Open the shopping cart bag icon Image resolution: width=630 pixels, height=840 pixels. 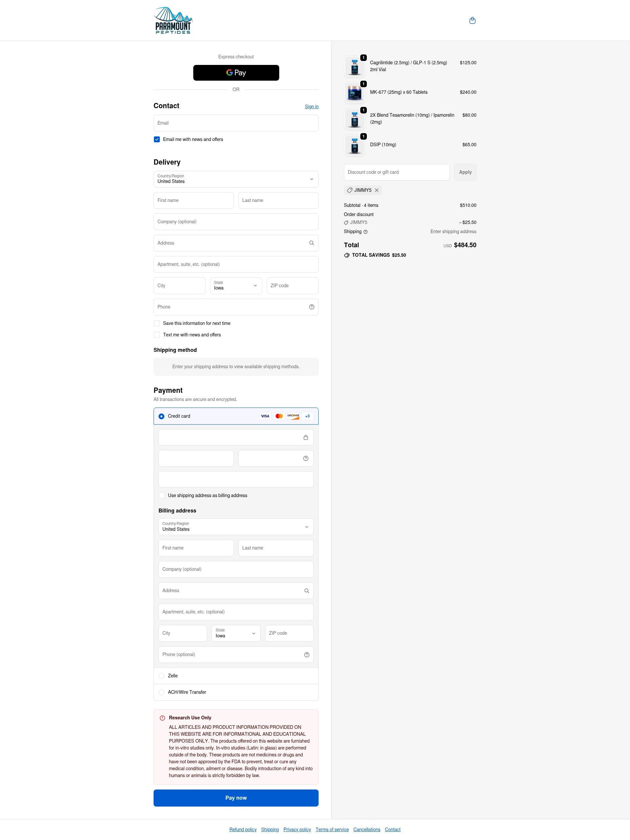pyautogui.click(x=472, y=20)
